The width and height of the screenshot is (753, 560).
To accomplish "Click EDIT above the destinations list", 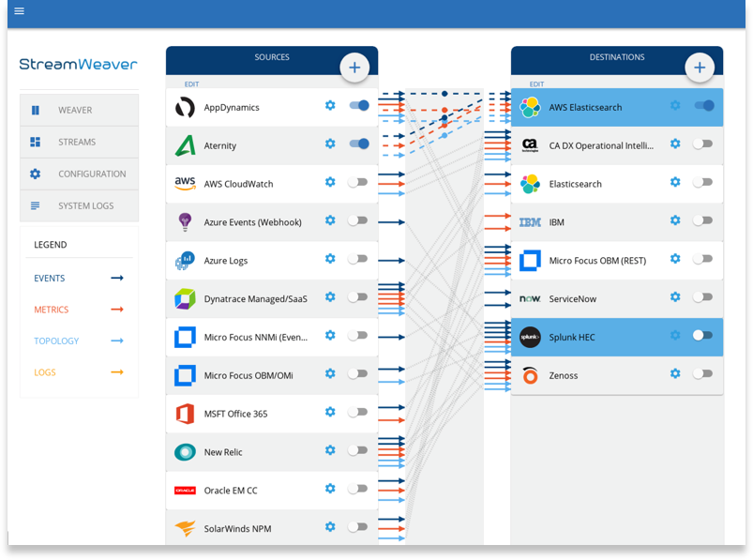I will (x=536, y=83).
